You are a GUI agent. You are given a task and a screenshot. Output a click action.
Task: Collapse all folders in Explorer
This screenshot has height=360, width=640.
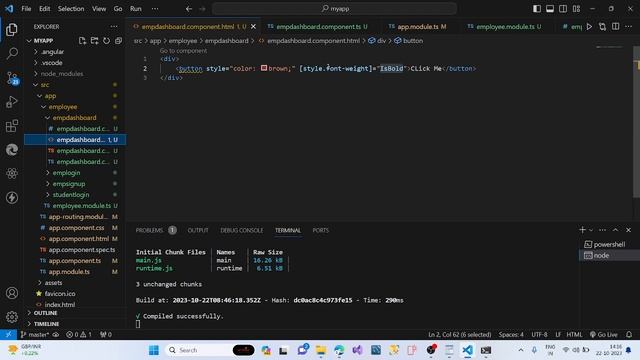click(118, 40)
